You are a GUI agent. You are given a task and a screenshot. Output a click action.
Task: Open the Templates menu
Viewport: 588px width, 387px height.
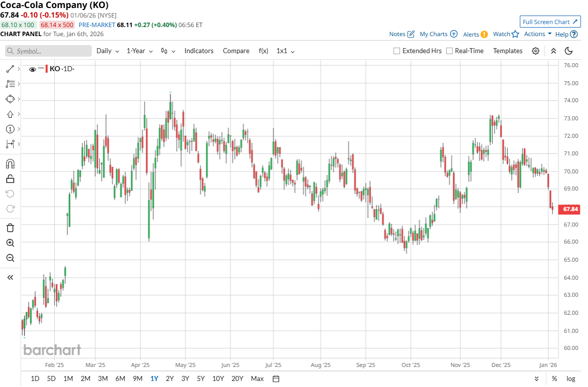[x=507, y=51]
